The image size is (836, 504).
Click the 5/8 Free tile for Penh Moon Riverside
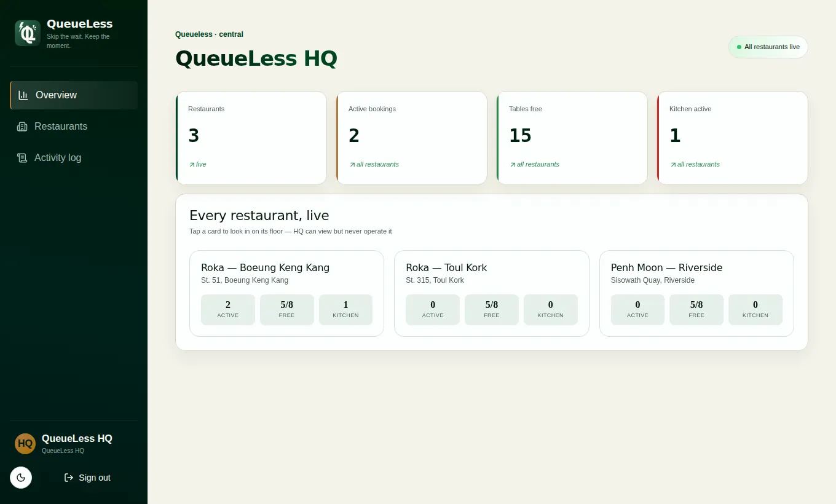[696, 310]
